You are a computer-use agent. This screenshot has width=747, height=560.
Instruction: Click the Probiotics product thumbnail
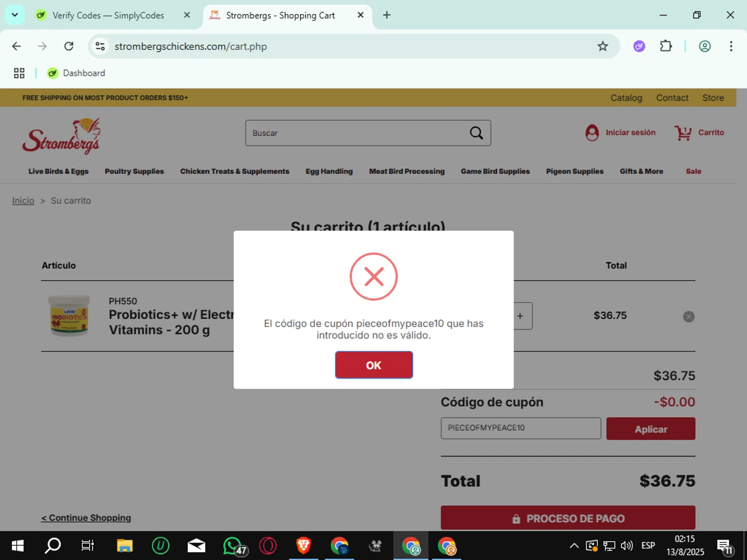point(69,315)
